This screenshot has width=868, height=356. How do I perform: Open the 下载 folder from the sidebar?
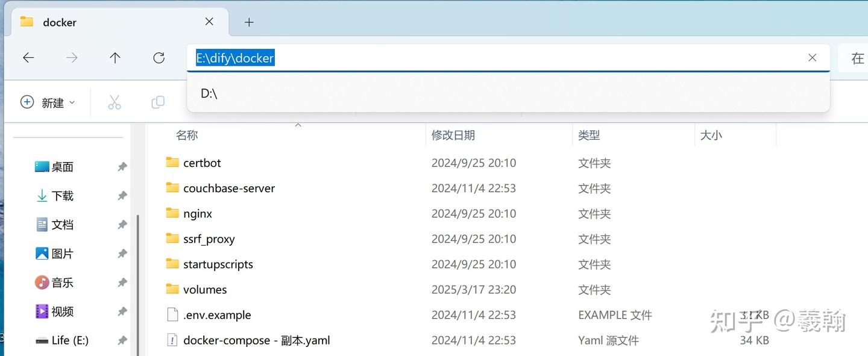coord(63,195)
